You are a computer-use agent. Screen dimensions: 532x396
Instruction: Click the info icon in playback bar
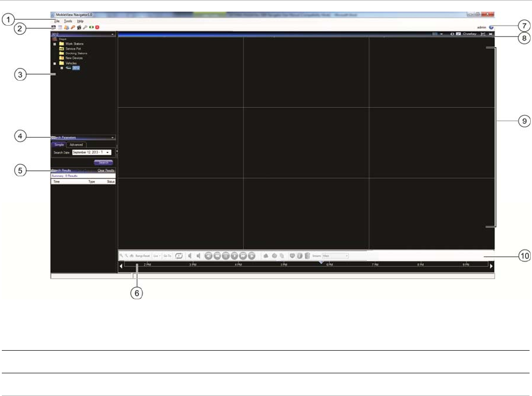click(300, 256)
